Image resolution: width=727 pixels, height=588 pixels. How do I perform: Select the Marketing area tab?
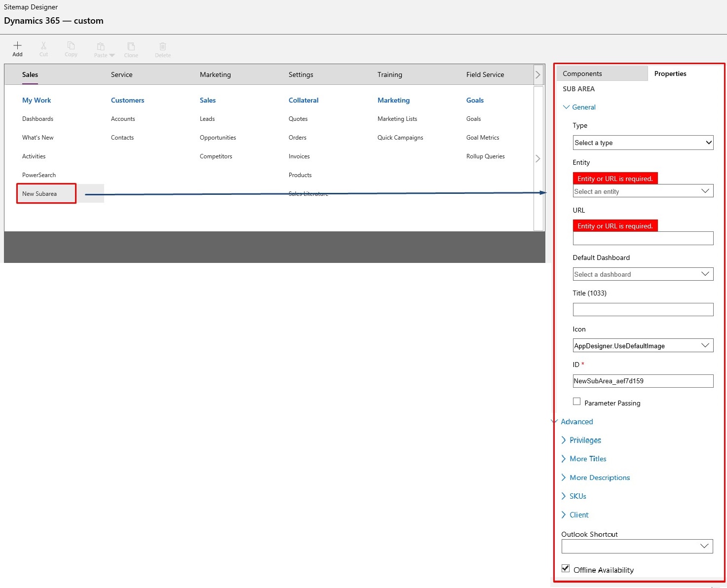pos(215,74)
